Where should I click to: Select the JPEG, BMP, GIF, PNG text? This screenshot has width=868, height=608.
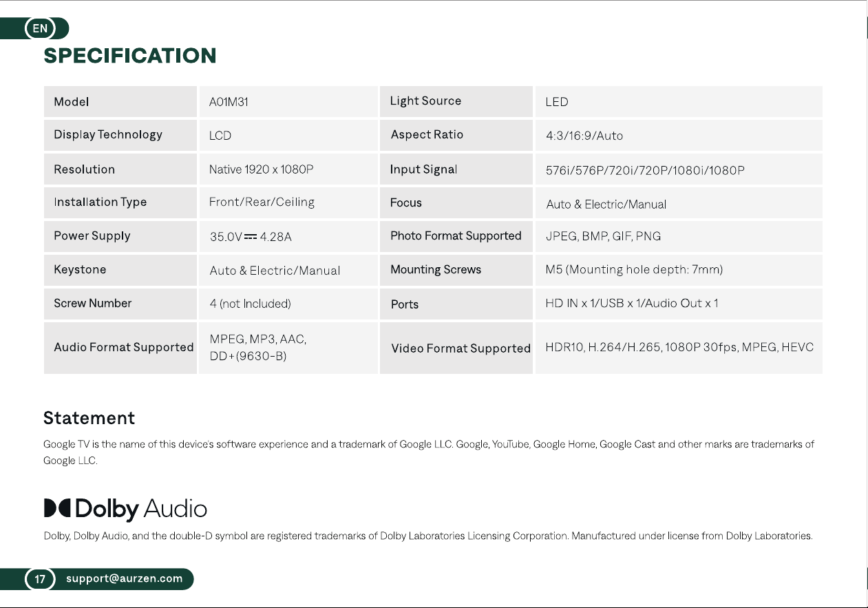pos(603,236)
